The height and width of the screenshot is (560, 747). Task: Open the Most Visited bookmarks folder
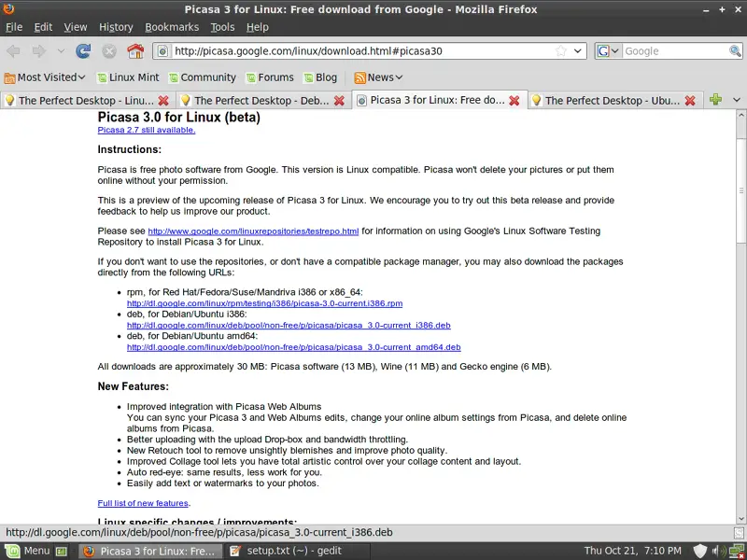(x=45, y=77)
